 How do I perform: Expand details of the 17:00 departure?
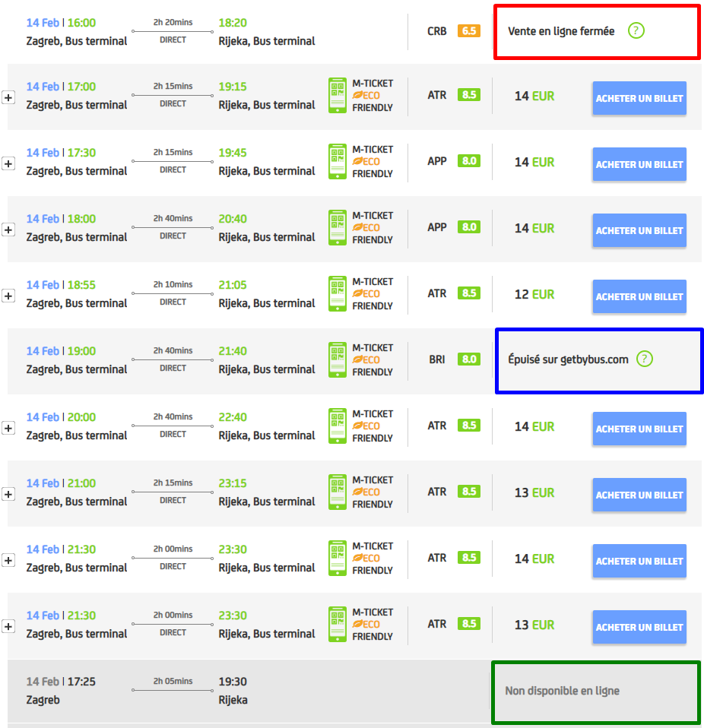8,97
